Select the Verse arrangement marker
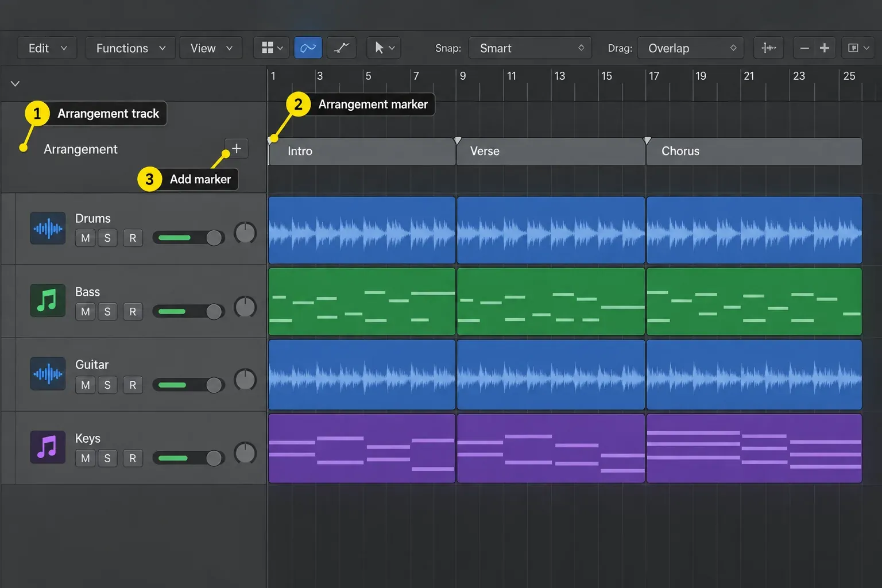Viewport: 882px width, 588px height. click(551, 151)
